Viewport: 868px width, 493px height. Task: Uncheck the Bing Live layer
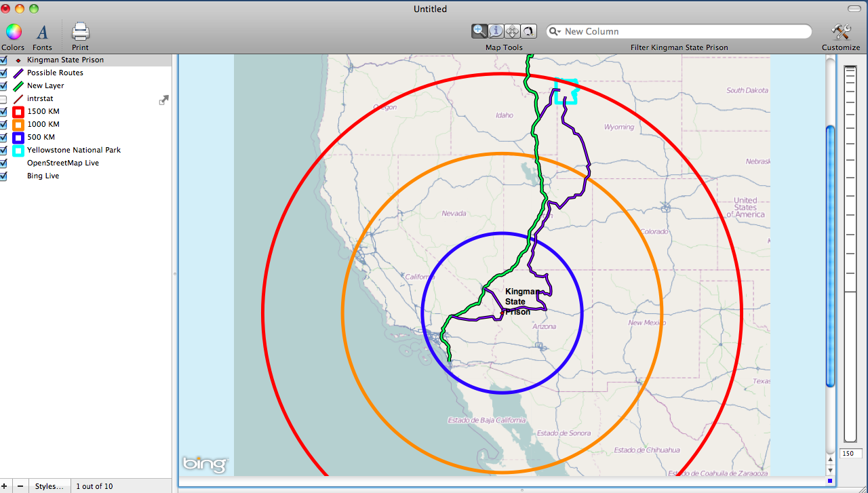[3, 176]
